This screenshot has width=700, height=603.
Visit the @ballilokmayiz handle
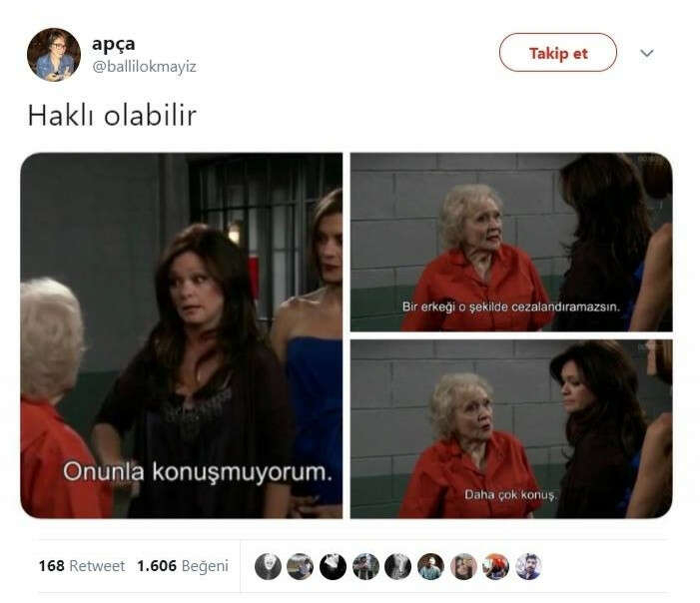pyautogui.click(x=144, y=67)
